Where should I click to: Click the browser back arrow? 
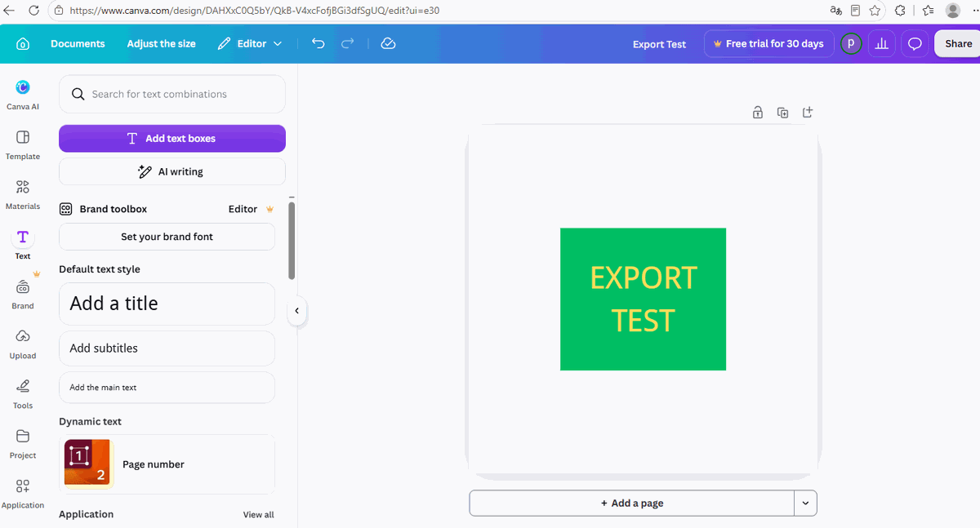click(x=10, y=11)
